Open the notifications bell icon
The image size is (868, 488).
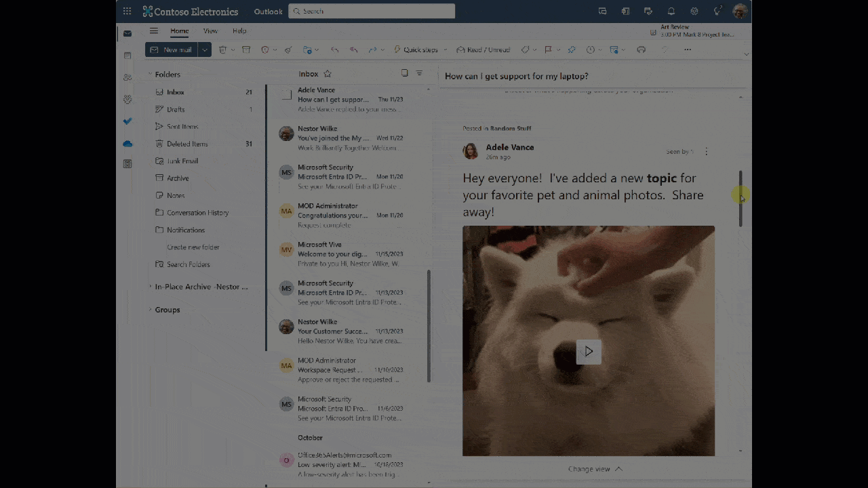(x=671, y=12)
